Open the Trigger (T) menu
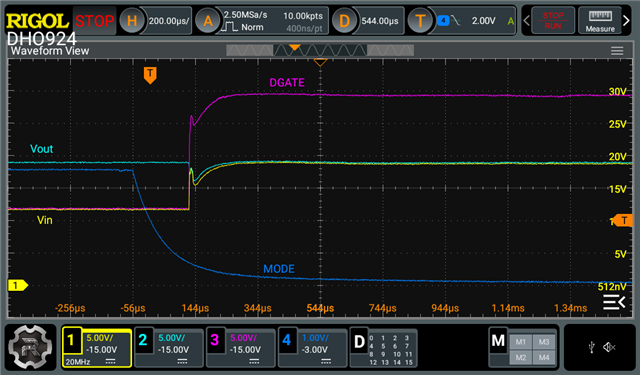Screen dimensions: 640x375 point(420,20)
